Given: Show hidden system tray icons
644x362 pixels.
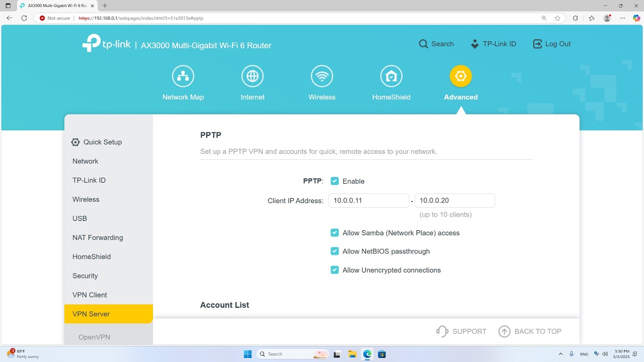Looking at the screenshot, I should [x=561, y=354].
